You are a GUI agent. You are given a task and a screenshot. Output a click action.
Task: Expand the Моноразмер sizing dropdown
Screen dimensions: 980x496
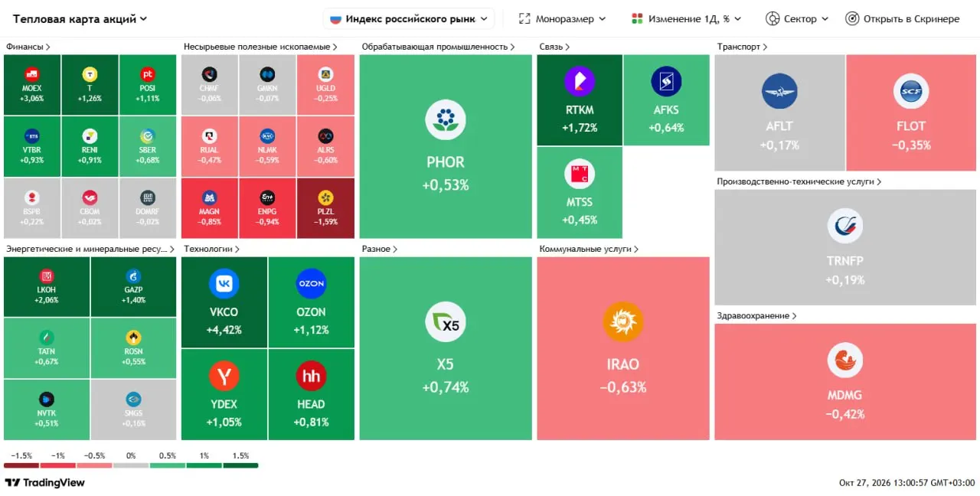[x=562, y=19]
